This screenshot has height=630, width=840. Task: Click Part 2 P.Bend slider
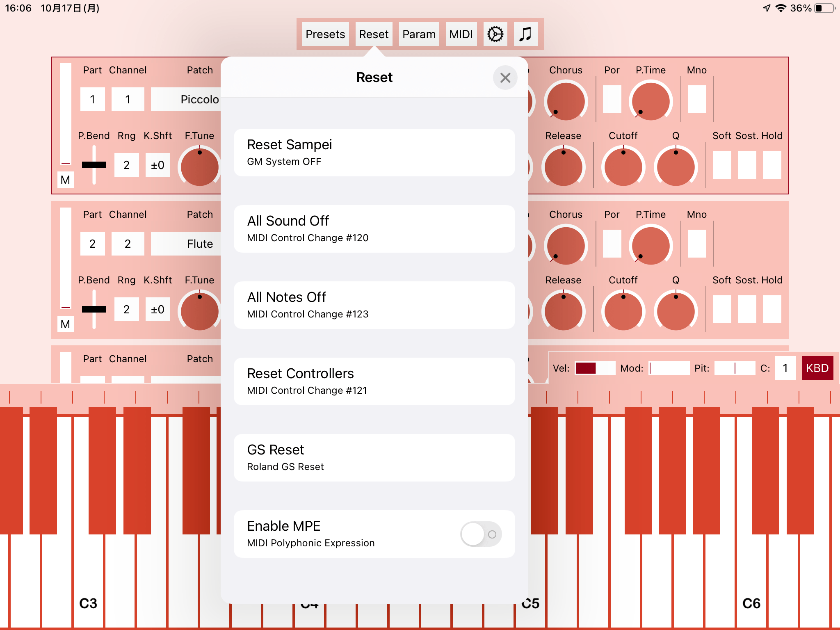pyautogui.click(x=94, y=309)
